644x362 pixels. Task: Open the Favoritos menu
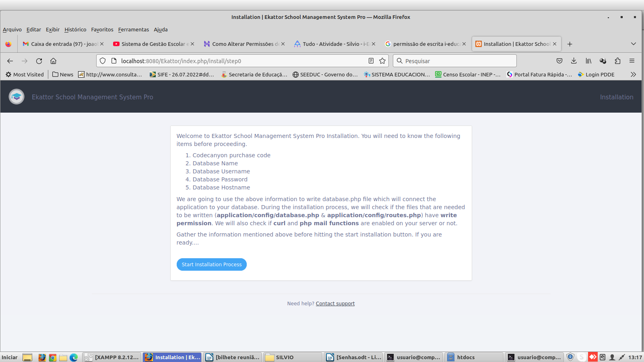tap(102, 29)
